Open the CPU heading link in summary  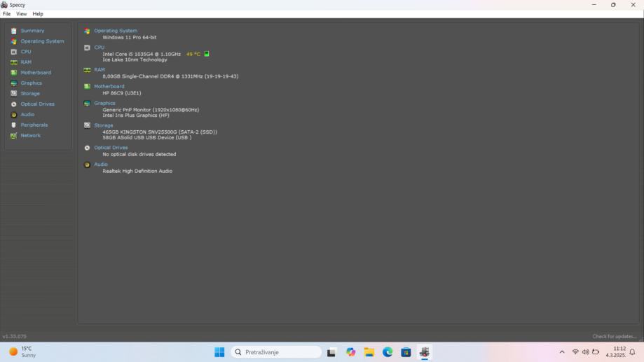[x=99, y=48]
